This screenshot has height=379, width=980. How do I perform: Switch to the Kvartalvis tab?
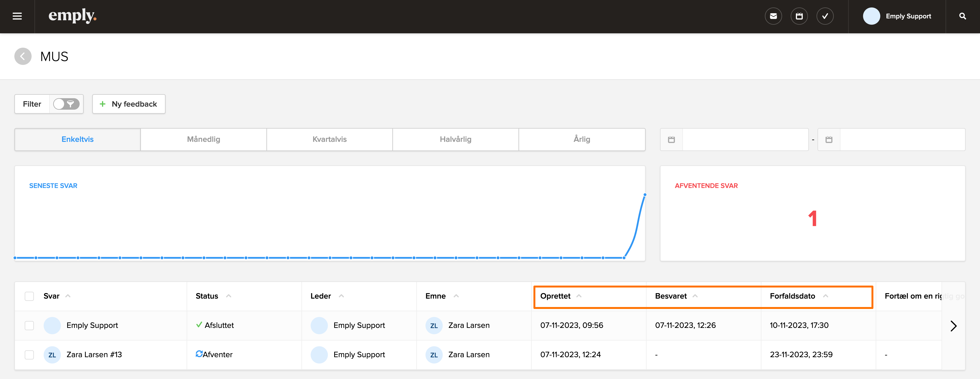tap(329, 139)
